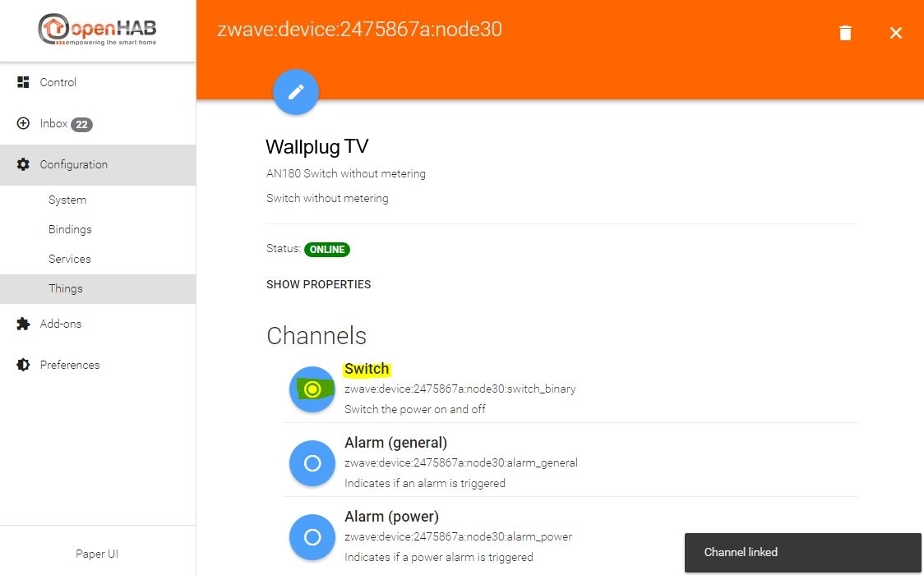Click the thing UID header title

[359, 30]
